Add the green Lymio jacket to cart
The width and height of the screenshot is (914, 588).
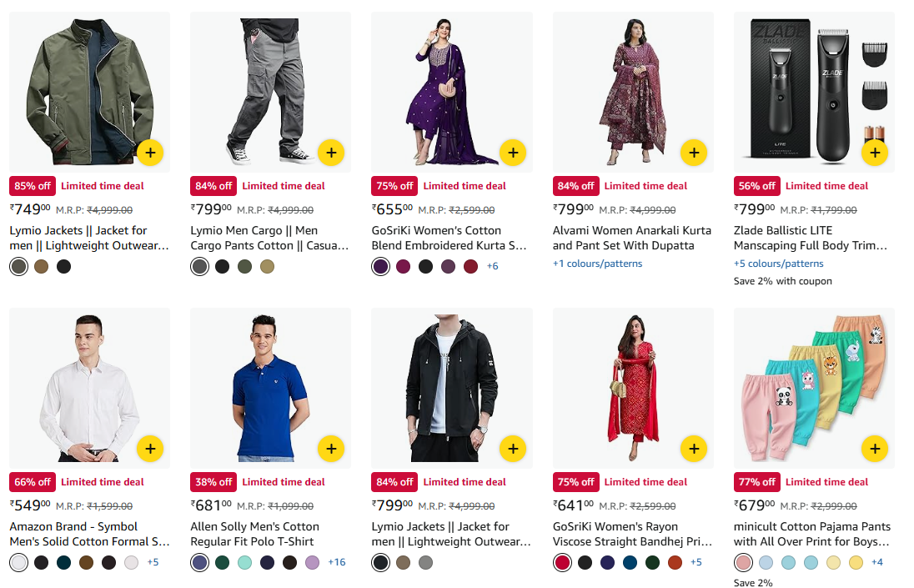tap(150, 153)
